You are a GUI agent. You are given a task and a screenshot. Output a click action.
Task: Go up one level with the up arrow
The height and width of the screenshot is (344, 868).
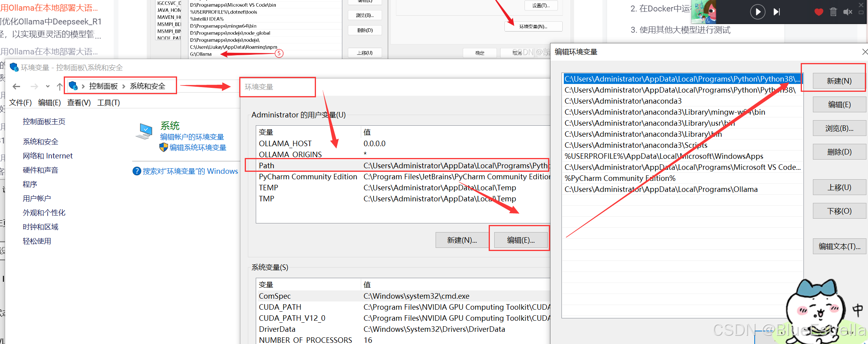tap(60, 86)
